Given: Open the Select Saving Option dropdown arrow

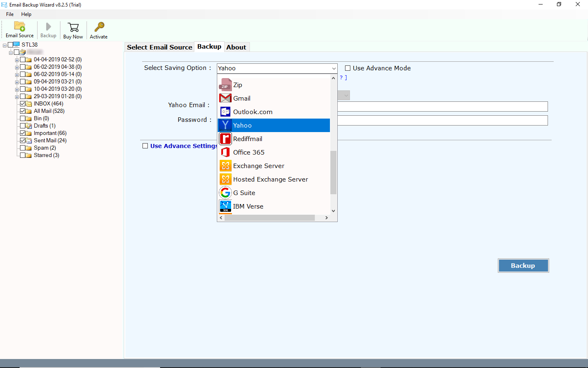Looking at the screenshot, I should tap(334, 68).
